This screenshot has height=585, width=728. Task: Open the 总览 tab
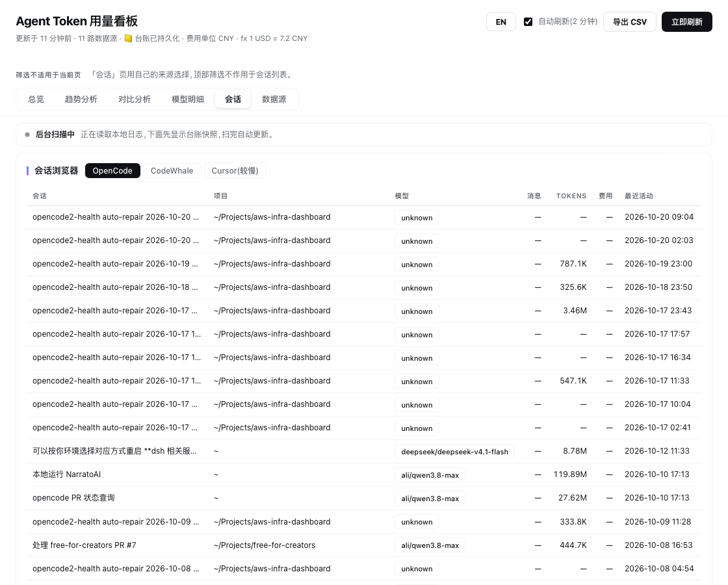coord(36,99)
